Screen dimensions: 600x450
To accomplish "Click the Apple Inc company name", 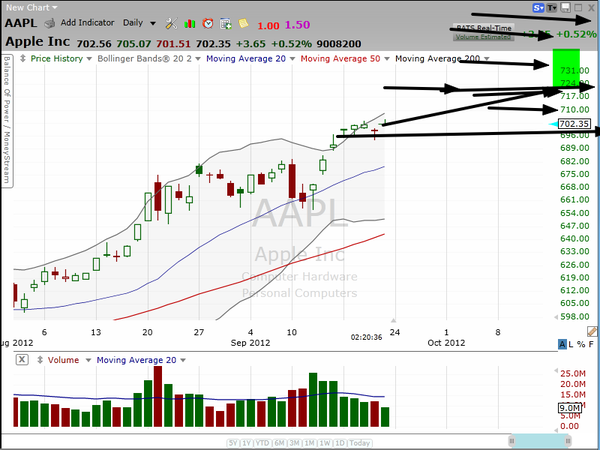I will pos(38,41).
